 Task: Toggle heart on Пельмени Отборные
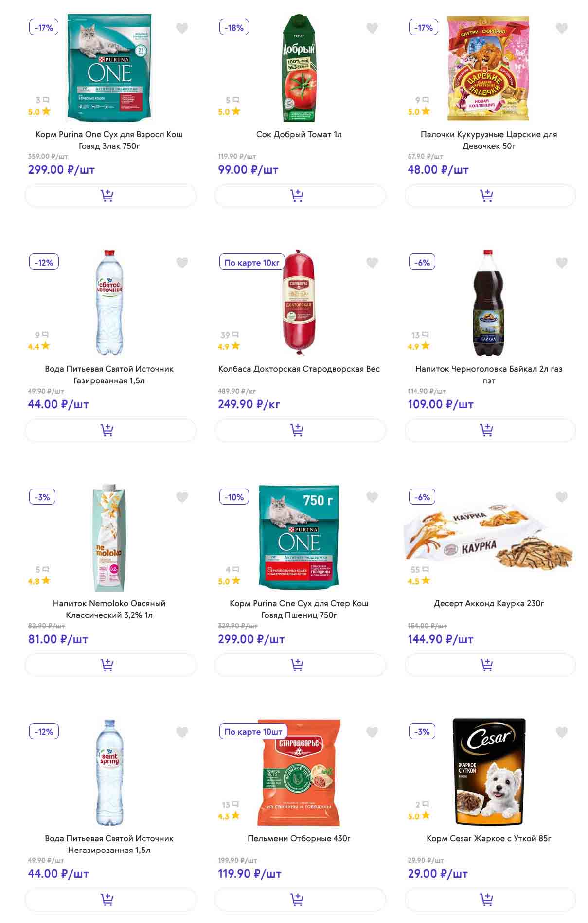[x=372, y=732]
